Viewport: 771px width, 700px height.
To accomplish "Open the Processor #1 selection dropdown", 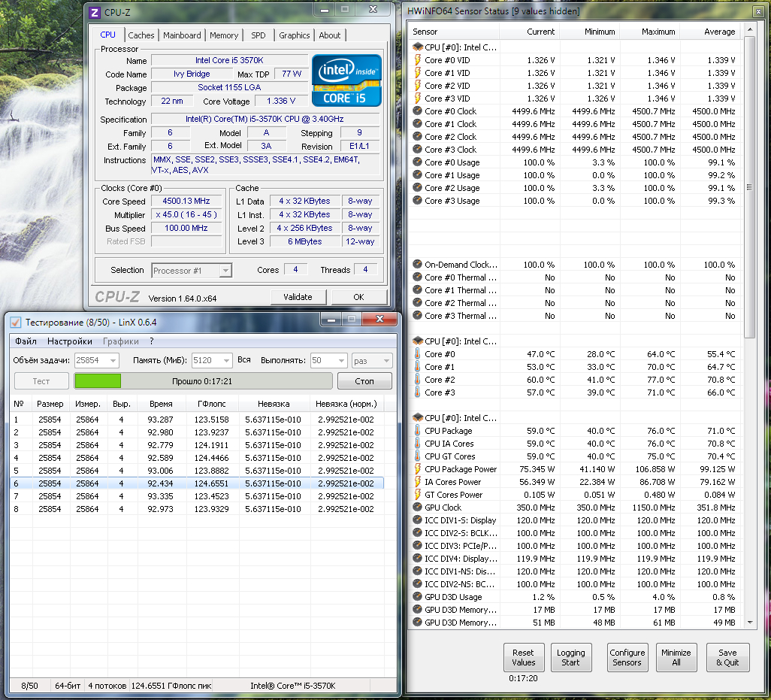I will click(x=225, y=271).
